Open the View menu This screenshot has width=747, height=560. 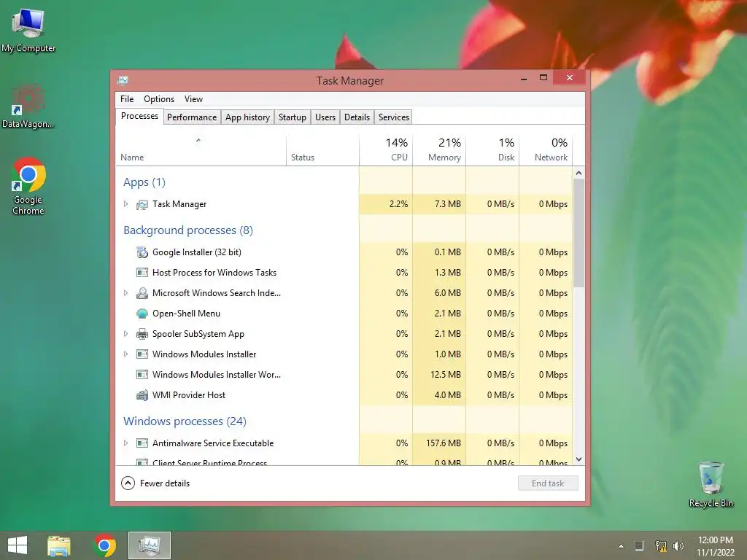click(193, 99)
